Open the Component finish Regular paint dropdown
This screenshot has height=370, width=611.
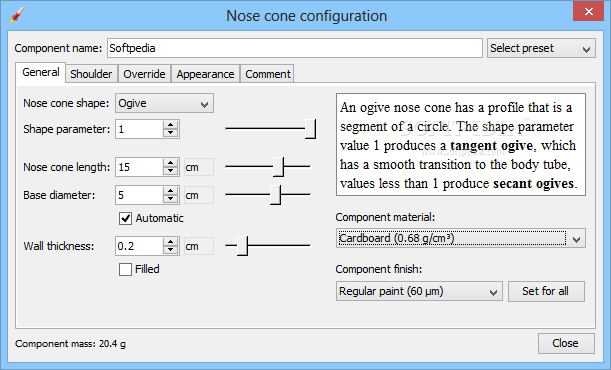tap(419, 291)
